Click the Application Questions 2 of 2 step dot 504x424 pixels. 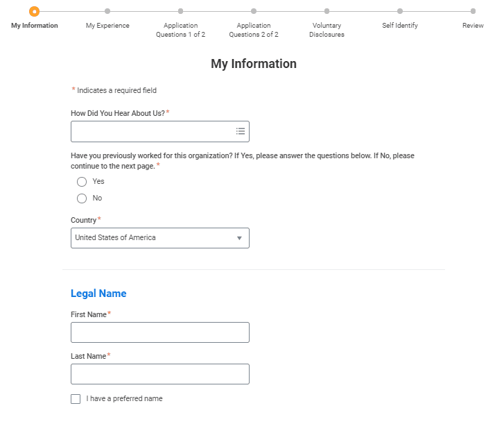pyautogui.click(x=254, y=11)
